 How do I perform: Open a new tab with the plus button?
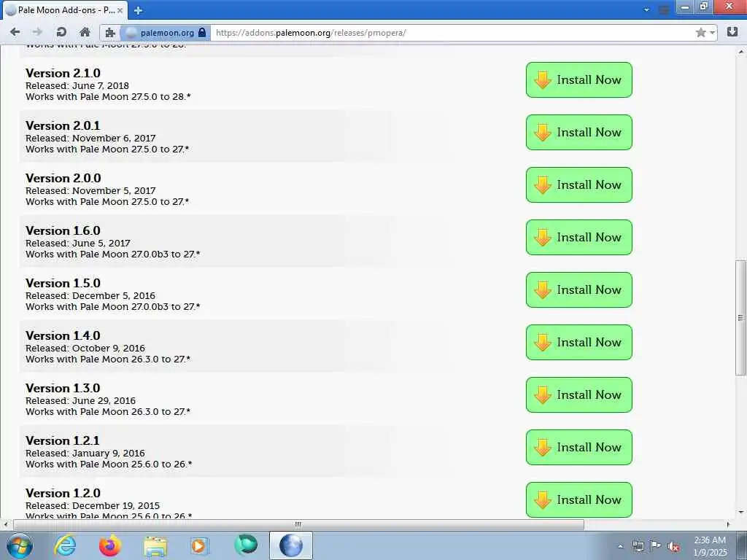(138, 10)
